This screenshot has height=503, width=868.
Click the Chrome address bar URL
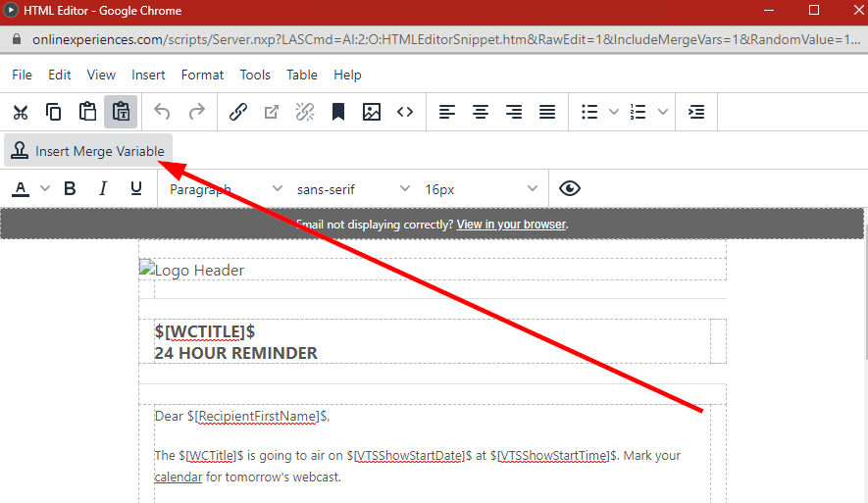pyautogui.click(x=446, y=40)
